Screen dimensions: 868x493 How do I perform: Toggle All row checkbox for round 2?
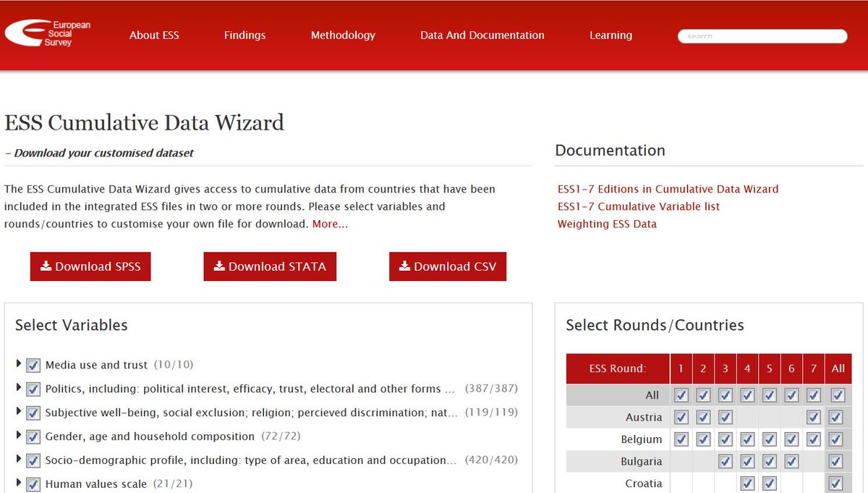tap(703, 395)
